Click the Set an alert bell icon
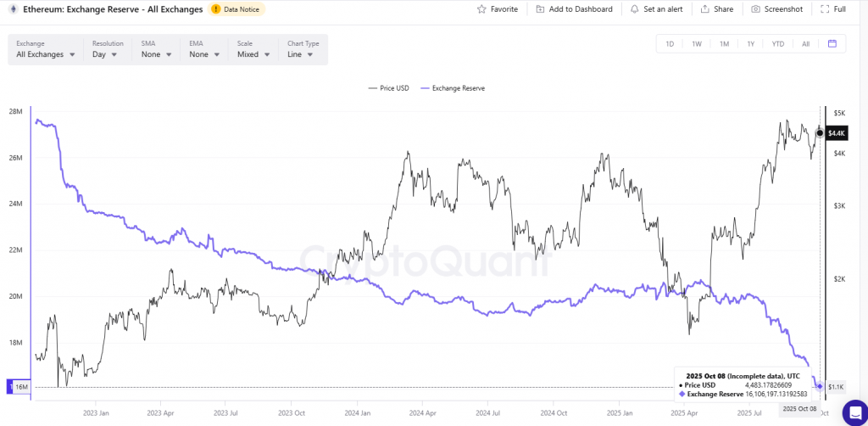 (x=635, y=9)
